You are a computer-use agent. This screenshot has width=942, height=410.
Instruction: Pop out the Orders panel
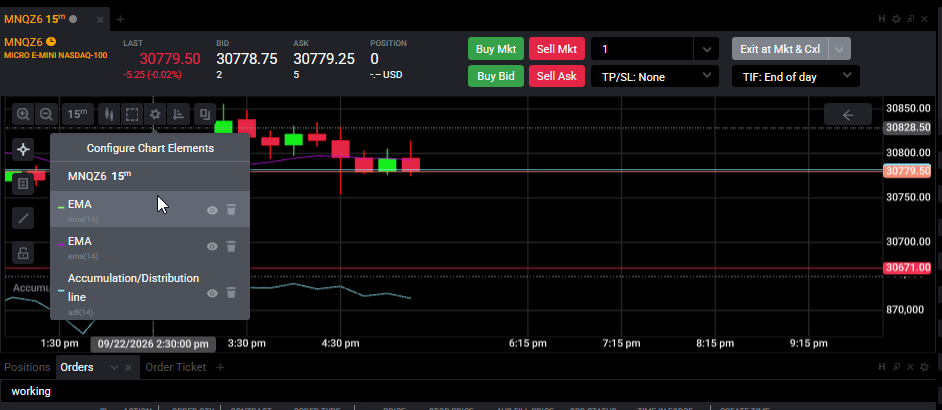[896, 367]
